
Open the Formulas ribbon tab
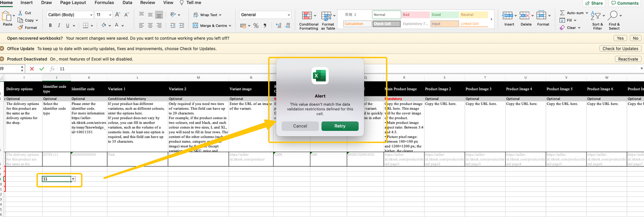pos(104,3)
